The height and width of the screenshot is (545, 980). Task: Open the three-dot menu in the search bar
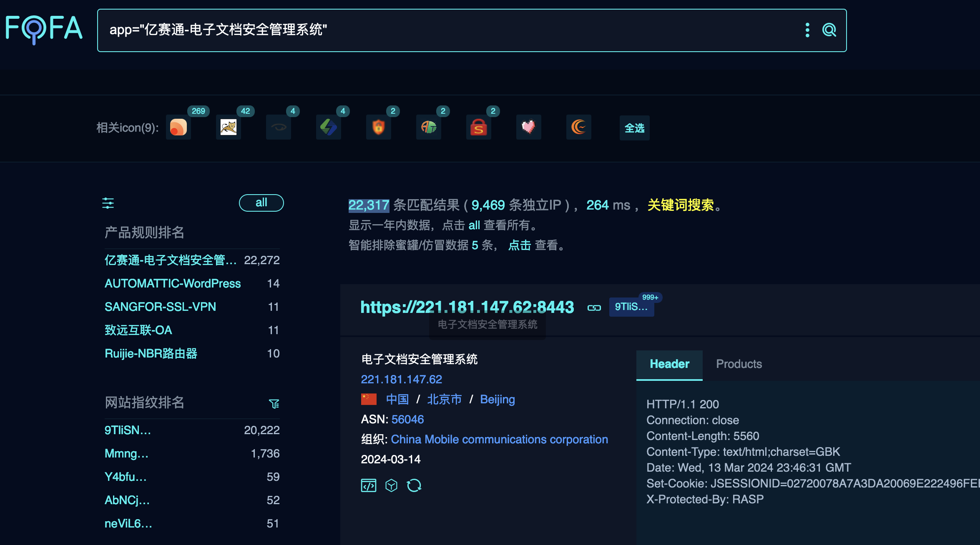(x=808, y=30)
